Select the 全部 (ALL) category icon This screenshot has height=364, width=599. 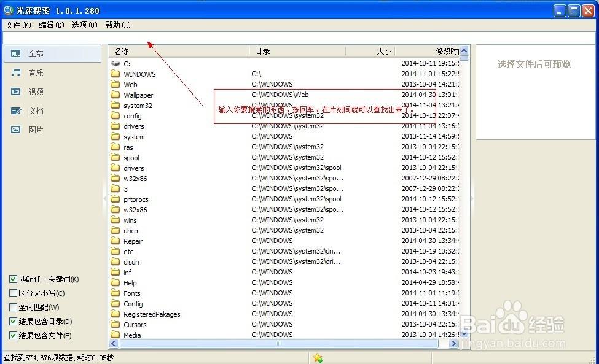point(15,54)
